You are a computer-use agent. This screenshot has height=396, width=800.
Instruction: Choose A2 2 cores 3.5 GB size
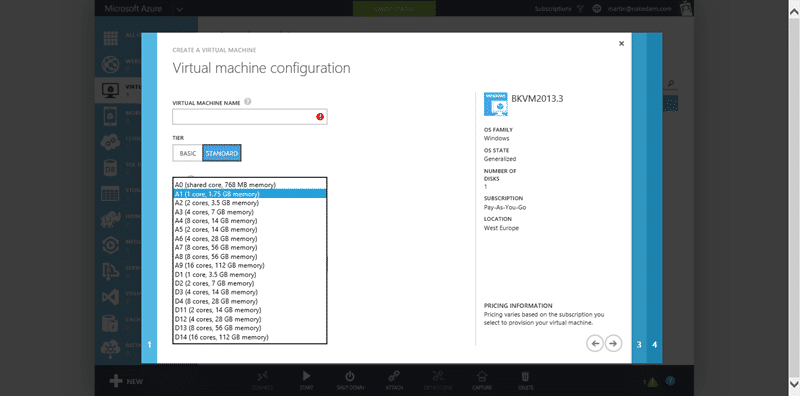[249, 203]
